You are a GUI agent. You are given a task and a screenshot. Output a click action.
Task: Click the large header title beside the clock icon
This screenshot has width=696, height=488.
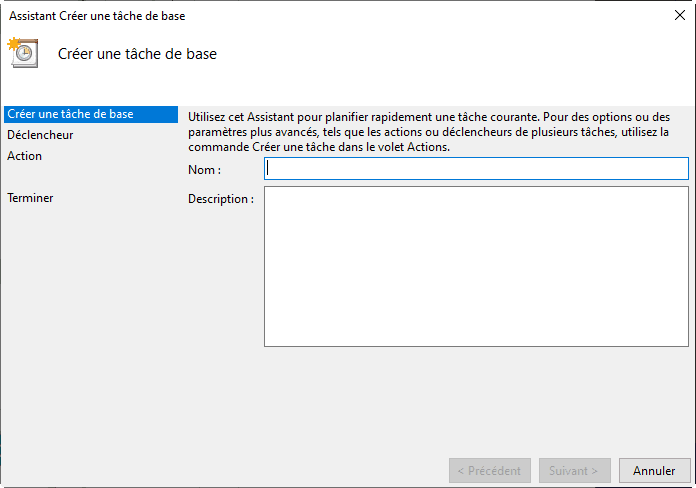tap(137, 53)
